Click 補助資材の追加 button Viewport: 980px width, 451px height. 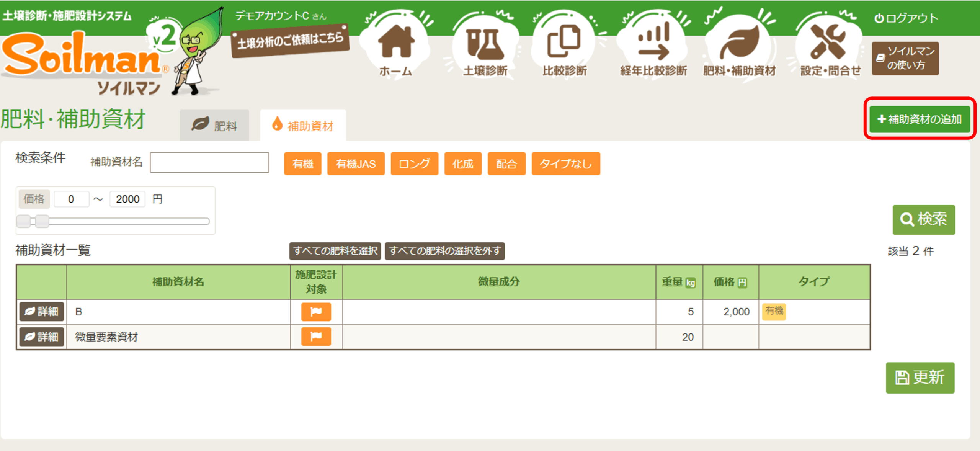[920, 119]
